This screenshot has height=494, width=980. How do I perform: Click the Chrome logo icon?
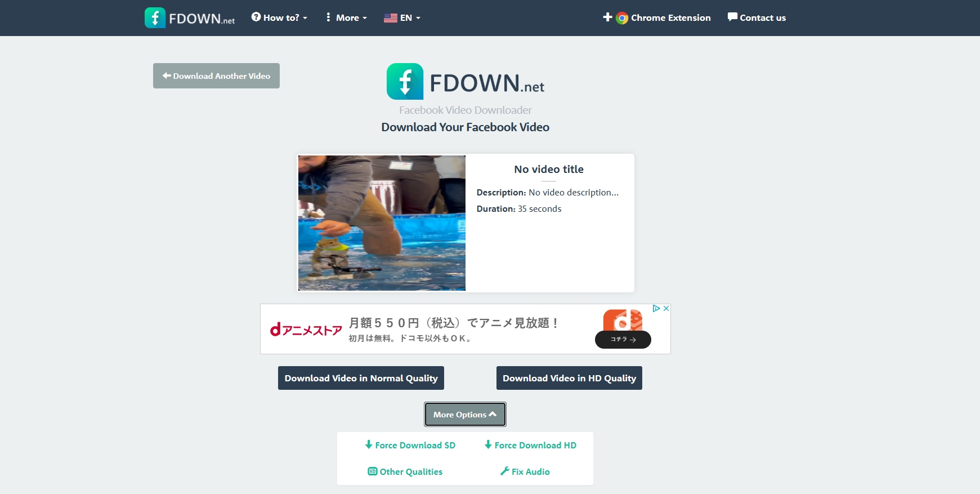[622, 18]
